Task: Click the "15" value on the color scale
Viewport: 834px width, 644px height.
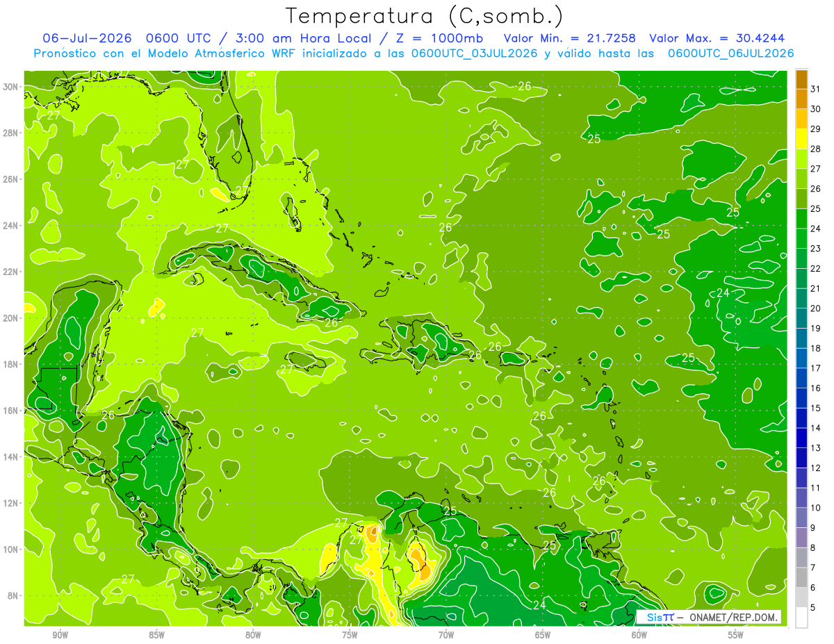Action: [816, 408]
